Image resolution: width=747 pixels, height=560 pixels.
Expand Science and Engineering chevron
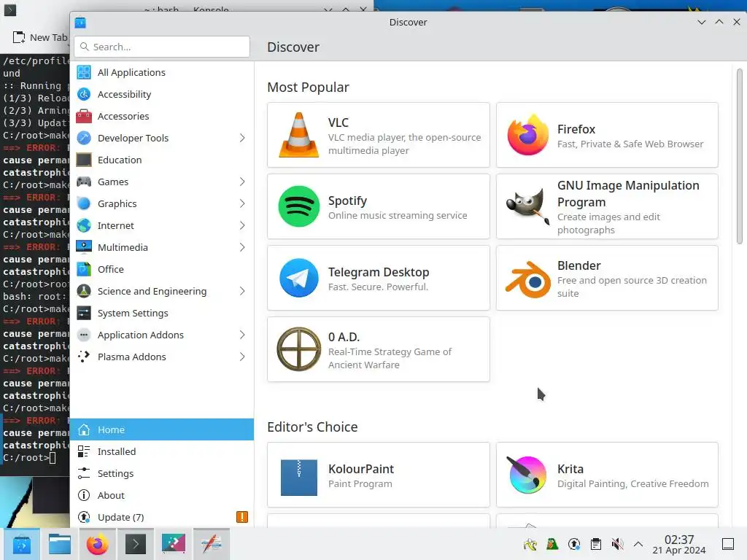pos(242,291)
